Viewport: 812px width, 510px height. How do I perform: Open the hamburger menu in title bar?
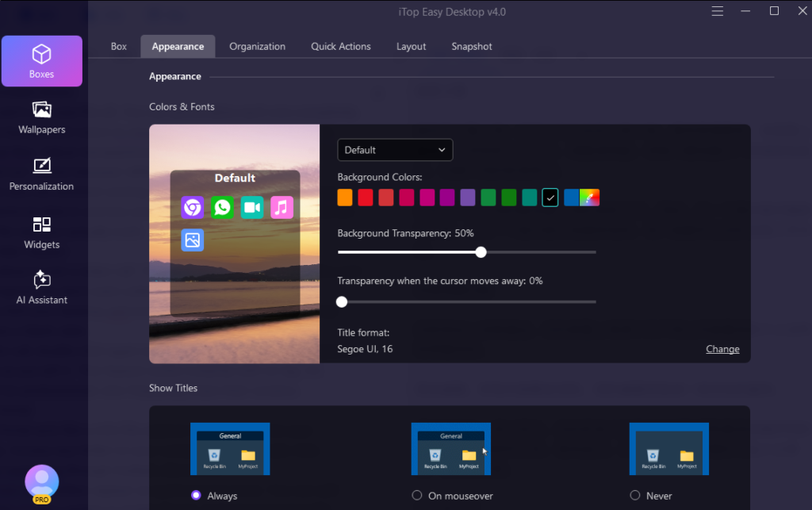pyautogui.click(x=718, y=11)
